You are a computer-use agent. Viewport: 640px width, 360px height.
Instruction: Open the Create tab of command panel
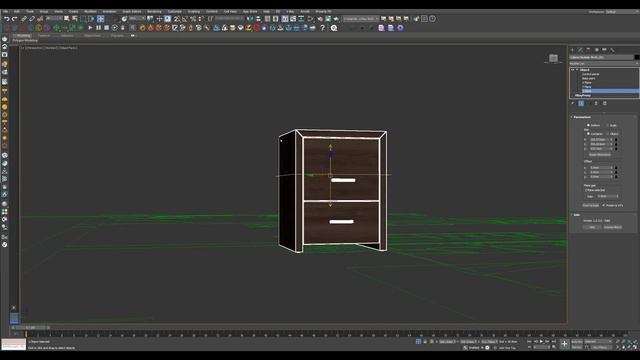(572, 50)
